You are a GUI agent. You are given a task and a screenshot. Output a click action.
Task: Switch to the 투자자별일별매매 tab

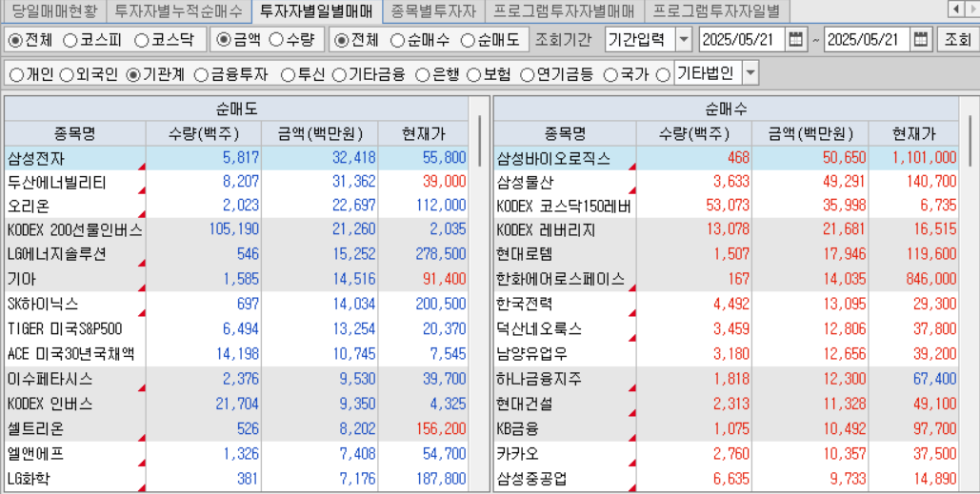(315, 10)
